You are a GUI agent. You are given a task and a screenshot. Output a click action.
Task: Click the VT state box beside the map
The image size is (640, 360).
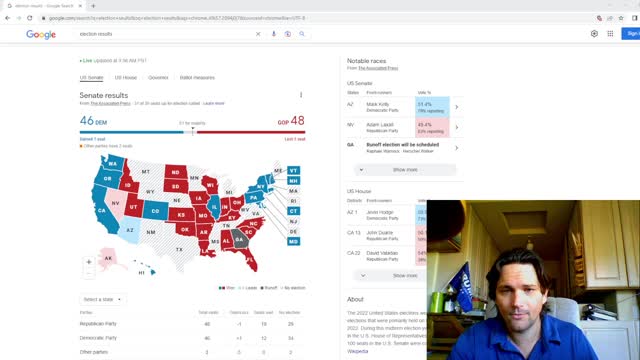click(x=293, y=171)
